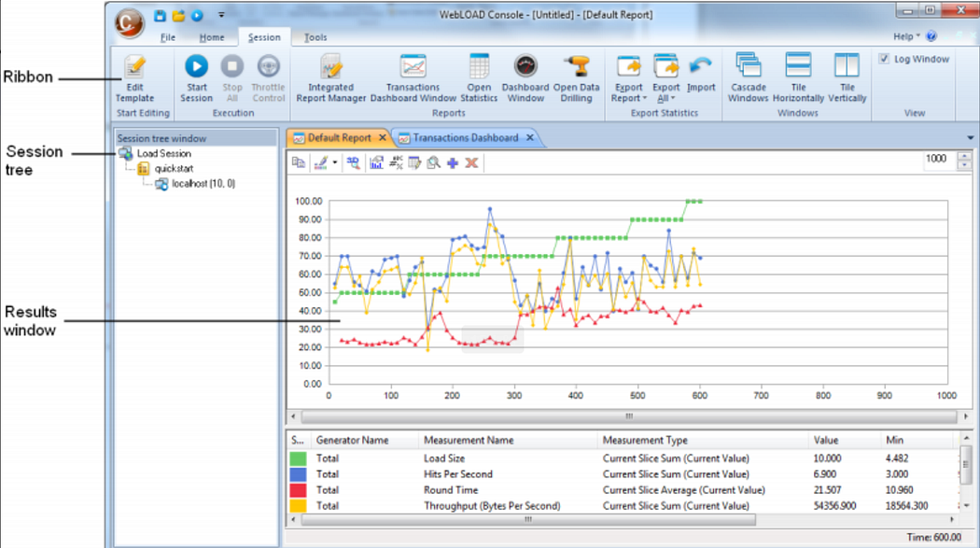Switch to Transactions Dashboard tab
The width and height of the screenshot is (980, 548).
pyautogui.click(x=466, y=137)
